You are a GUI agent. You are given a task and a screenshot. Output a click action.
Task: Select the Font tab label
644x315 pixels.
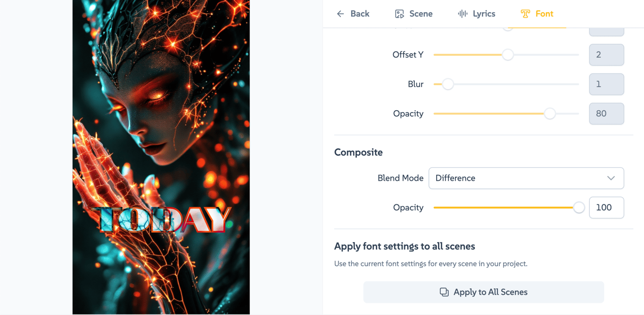click(544, 14)
